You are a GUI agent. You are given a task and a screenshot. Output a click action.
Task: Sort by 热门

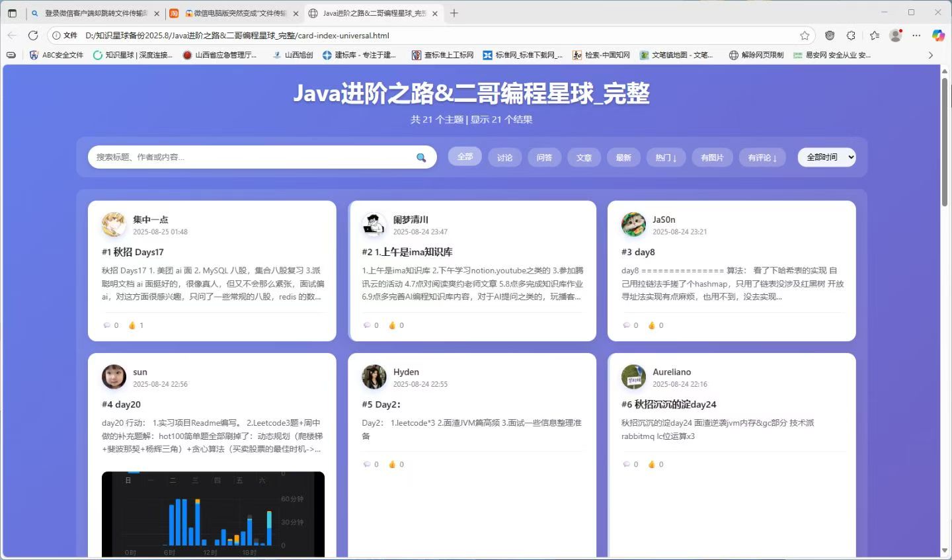coord(666,157)
